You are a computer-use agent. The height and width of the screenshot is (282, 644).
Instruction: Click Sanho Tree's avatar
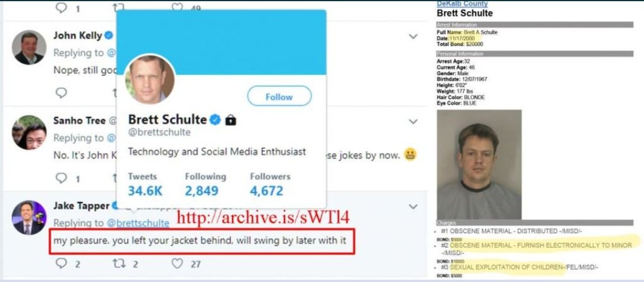tap(29, 132)
